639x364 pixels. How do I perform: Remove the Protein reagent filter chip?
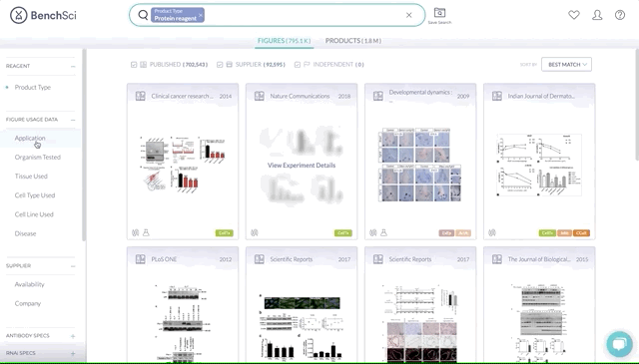pyautogui.click(x=201, y=15)
